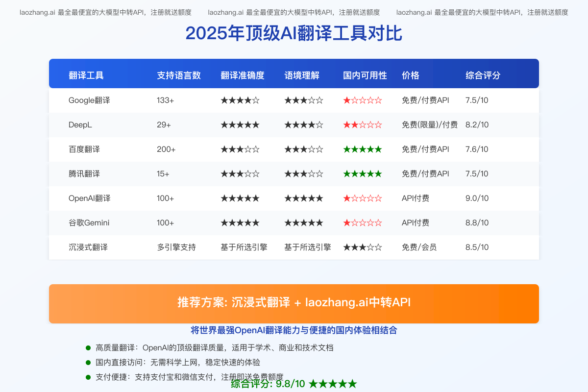Select the 价格 column header
The width and height of the screenshot is (588, 392).
[x=411, y=75]
